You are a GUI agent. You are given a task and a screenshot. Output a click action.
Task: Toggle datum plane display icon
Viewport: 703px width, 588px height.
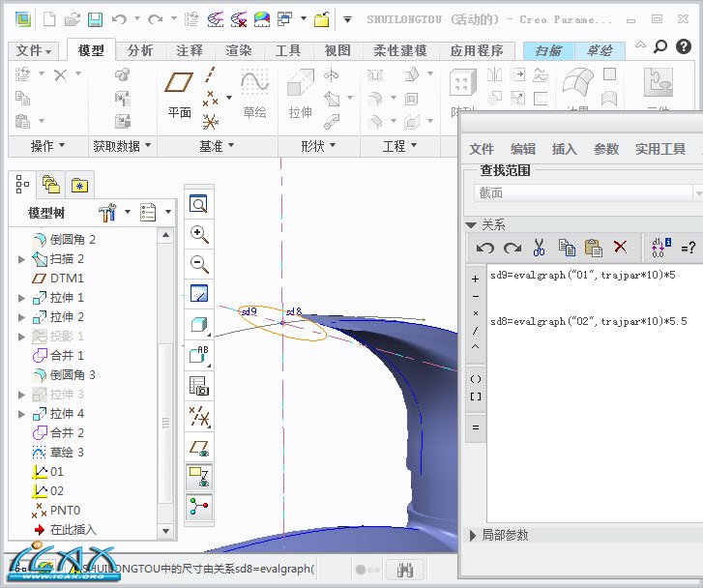[199, 447]
